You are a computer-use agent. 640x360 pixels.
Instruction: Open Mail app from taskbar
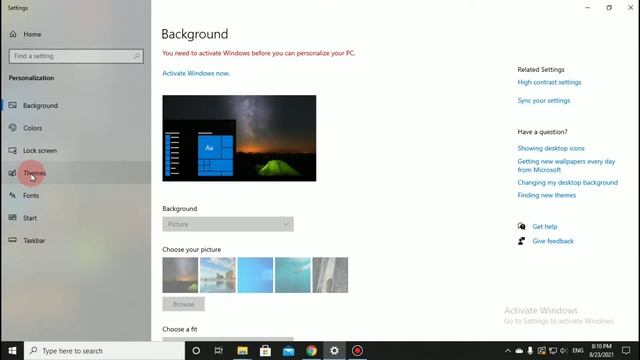point(289,351)
